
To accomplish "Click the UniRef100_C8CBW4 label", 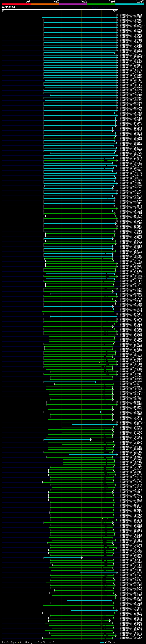I will point(131,138).
